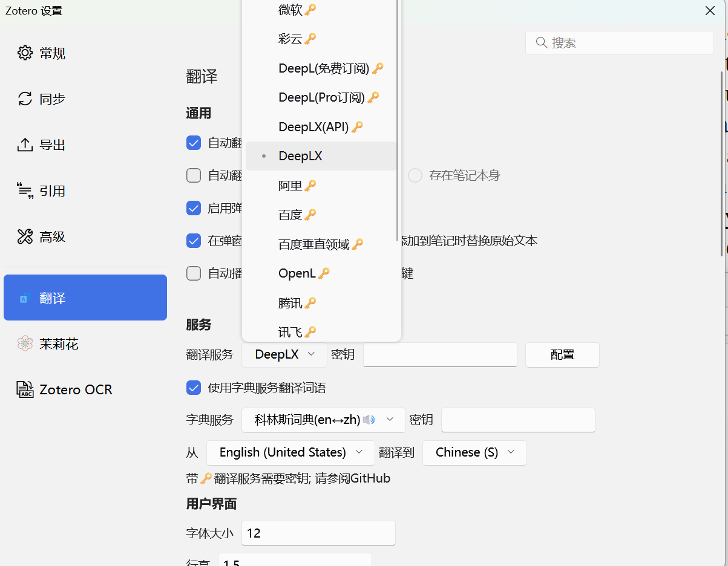Close the Zotero settings window
This screenshot has height=566, width=728.
click(x=710, y=10)
